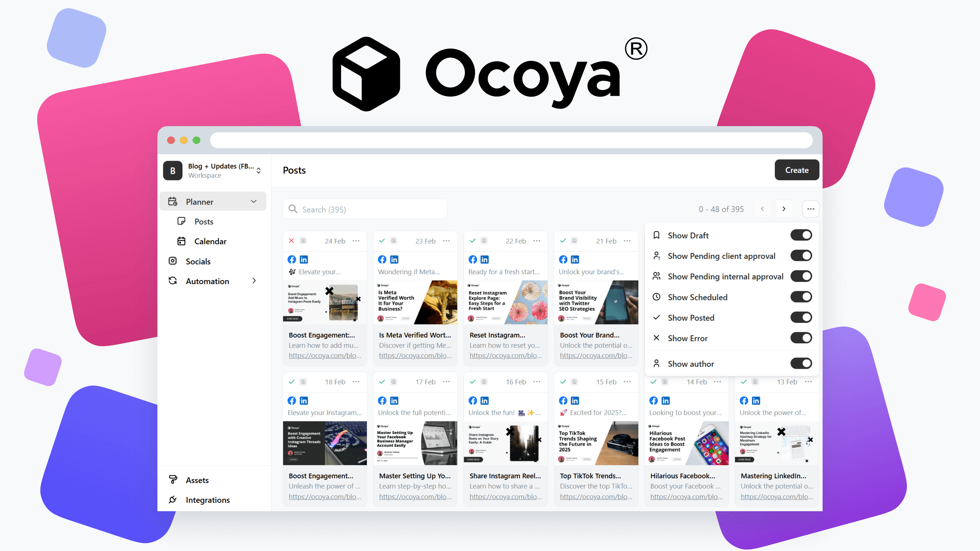Click the Create button
This screenshot has width=980, height=551.
pos(797,170)
